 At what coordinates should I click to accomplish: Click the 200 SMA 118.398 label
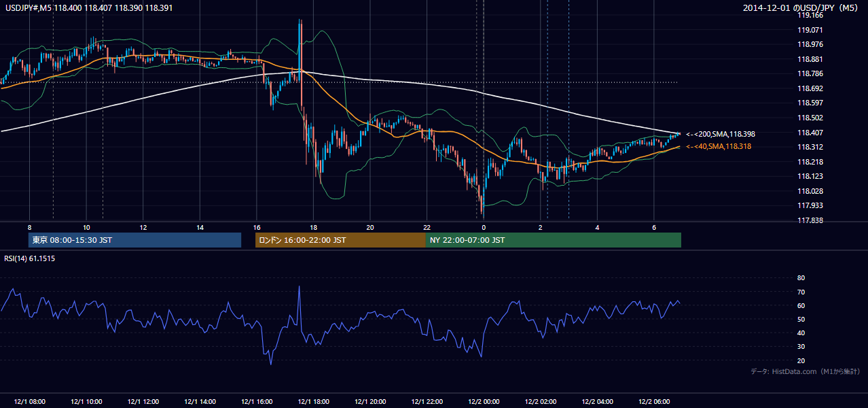point(721,135)
